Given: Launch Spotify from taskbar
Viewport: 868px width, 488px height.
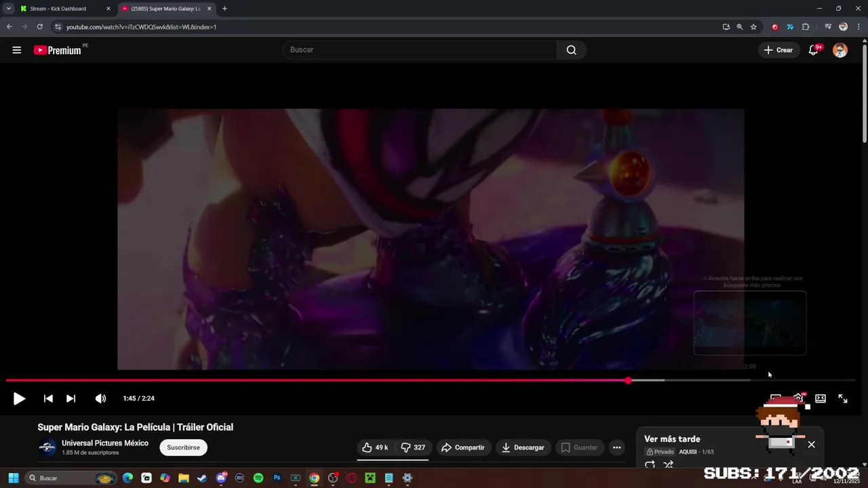Looking at the screenshot, I should tap(258, 478).
